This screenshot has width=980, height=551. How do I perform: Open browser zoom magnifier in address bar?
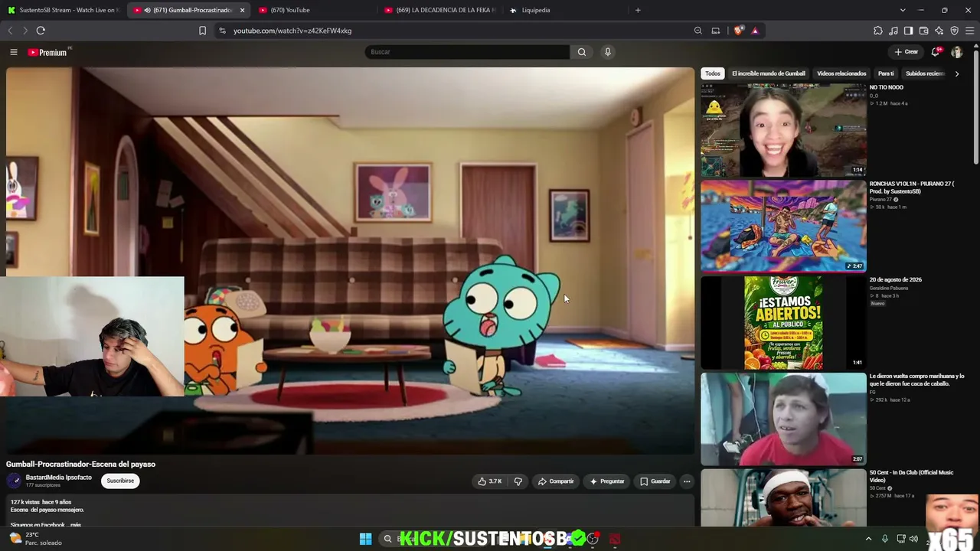pyautogui.click(x=697, y=31)
